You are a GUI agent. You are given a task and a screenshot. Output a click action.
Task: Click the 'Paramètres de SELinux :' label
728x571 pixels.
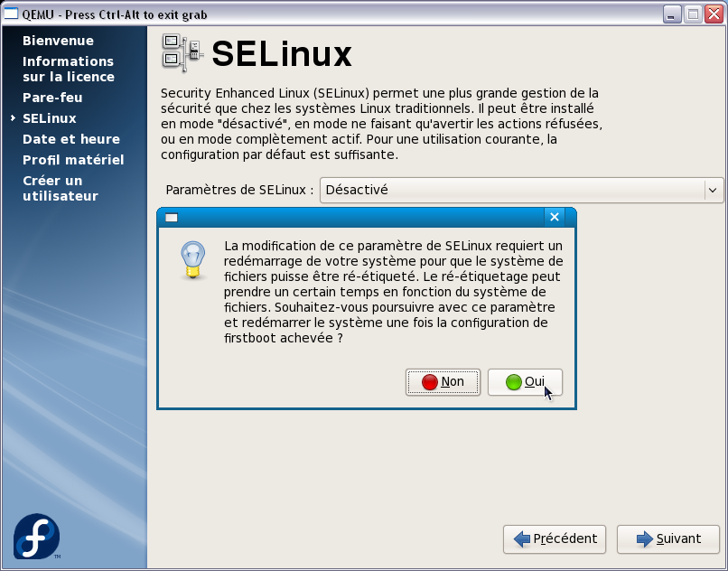[239, 190]
